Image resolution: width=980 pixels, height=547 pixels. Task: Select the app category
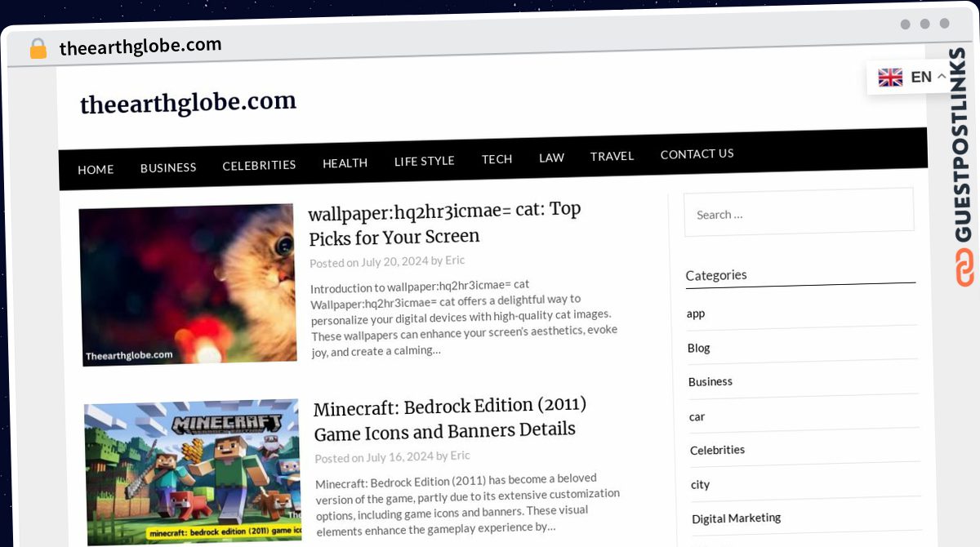click(696, 314)
